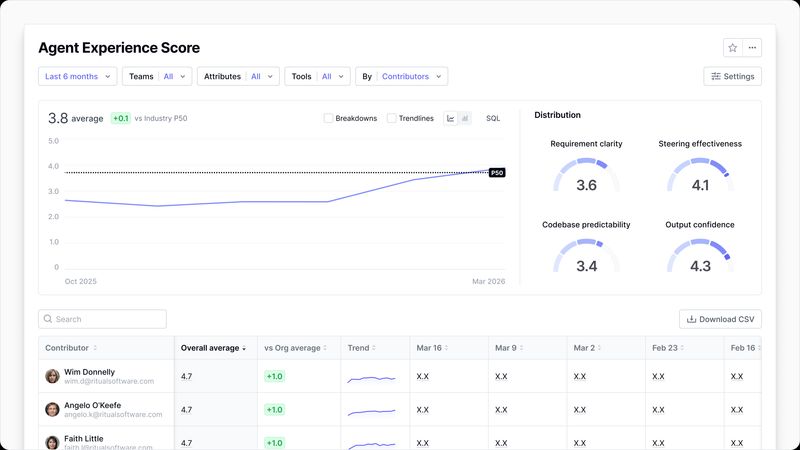Open the three-dot more options menu
The width and height of the screenshot is (800, 450).
coord(752,47)
